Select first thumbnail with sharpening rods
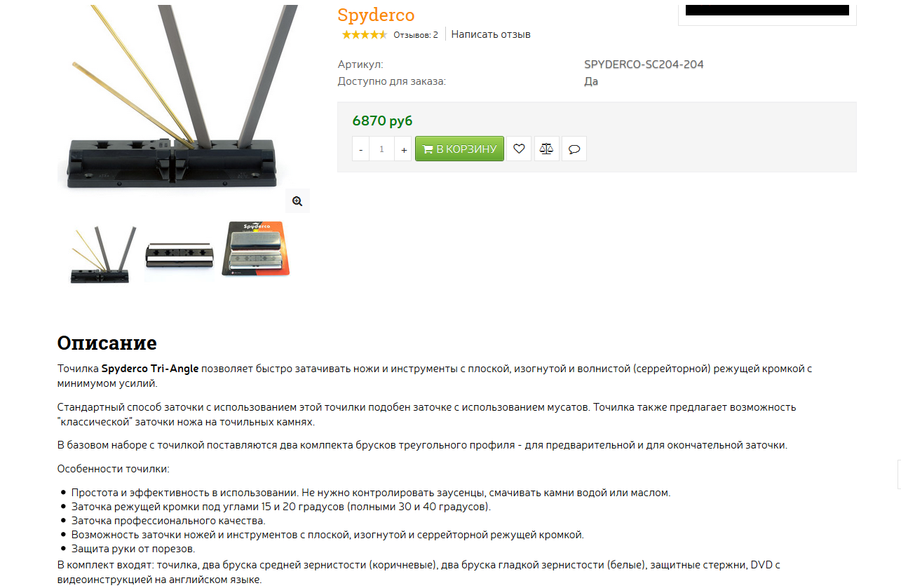This screenshot has width=901, height=588. (x=101, y=253)
